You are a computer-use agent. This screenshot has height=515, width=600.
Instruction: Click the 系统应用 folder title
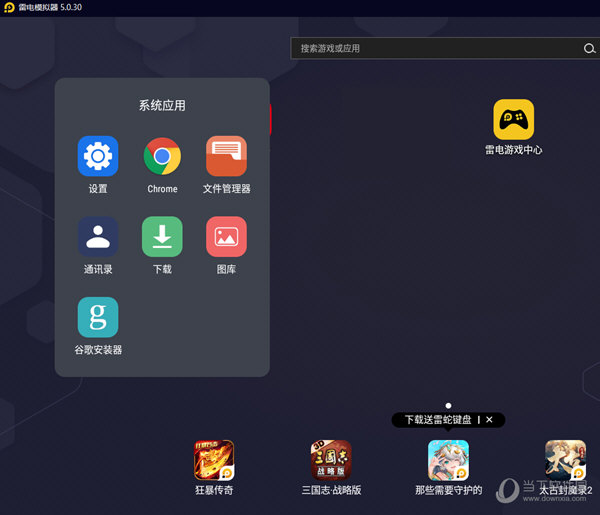[162, 105]
